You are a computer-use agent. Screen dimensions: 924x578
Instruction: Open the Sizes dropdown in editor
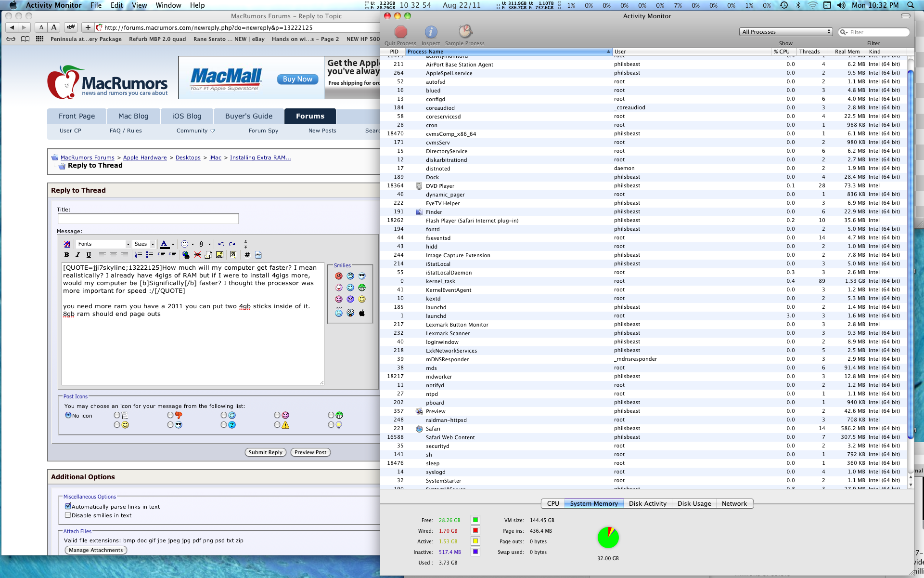click(x=144, y=244)
